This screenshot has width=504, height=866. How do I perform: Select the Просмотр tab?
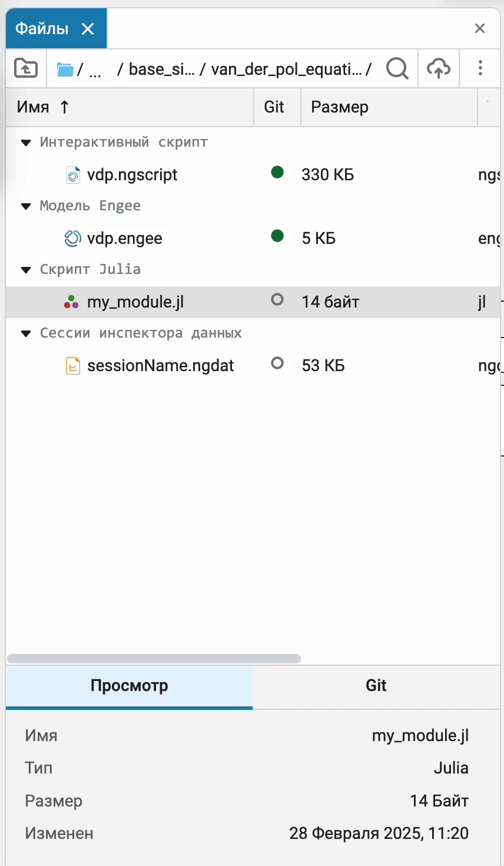pos(130,686)
